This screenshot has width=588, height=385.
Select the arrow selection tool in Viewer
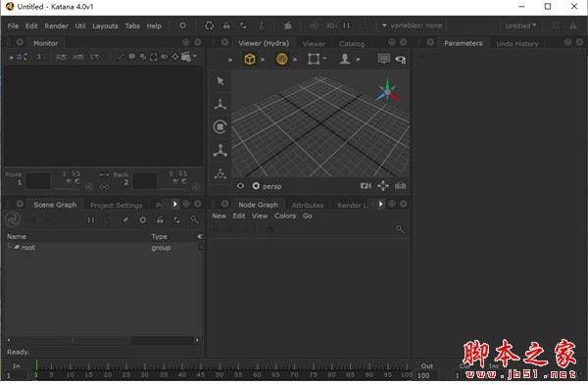coord(220,81)
